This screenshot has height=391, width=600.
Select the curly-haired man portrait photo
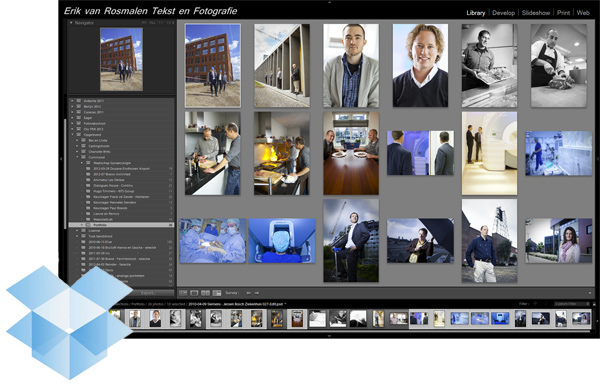click(x=420, y=65)
